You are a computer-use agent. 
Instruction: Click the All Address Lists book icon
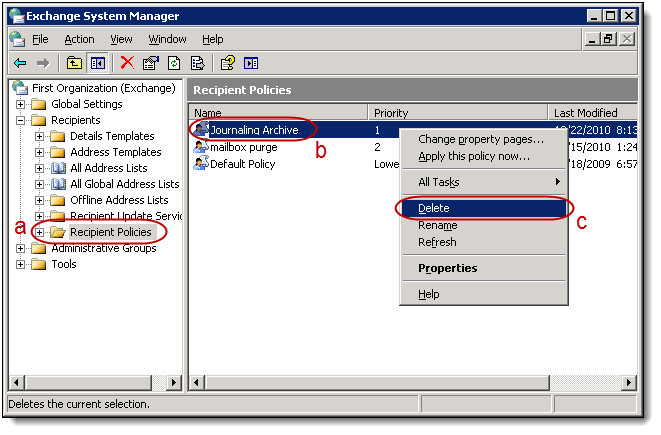click(58, 168)
